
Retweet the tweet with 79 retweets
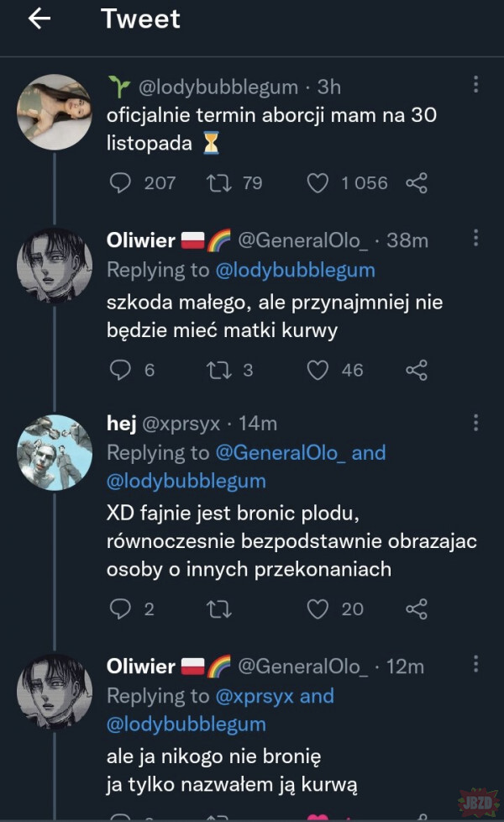click(x=215, y=182)
